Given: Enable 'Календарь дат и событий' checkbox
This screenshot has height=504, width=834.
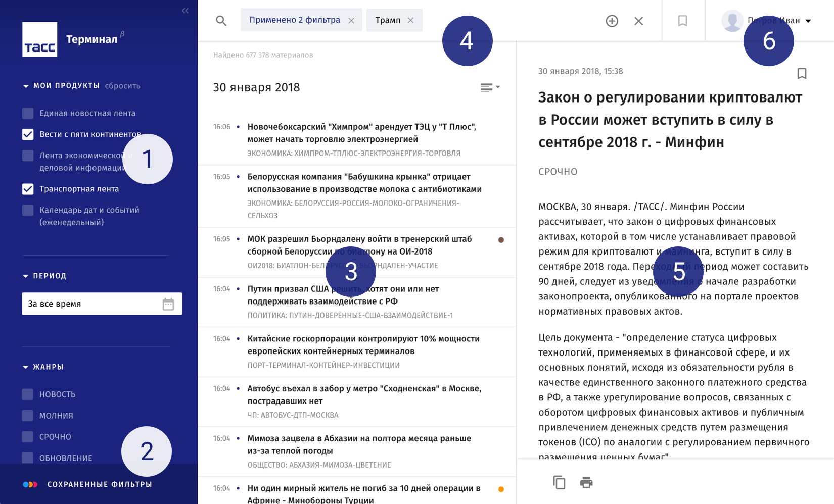Looking at the screenshot, I should click(28, 210).
